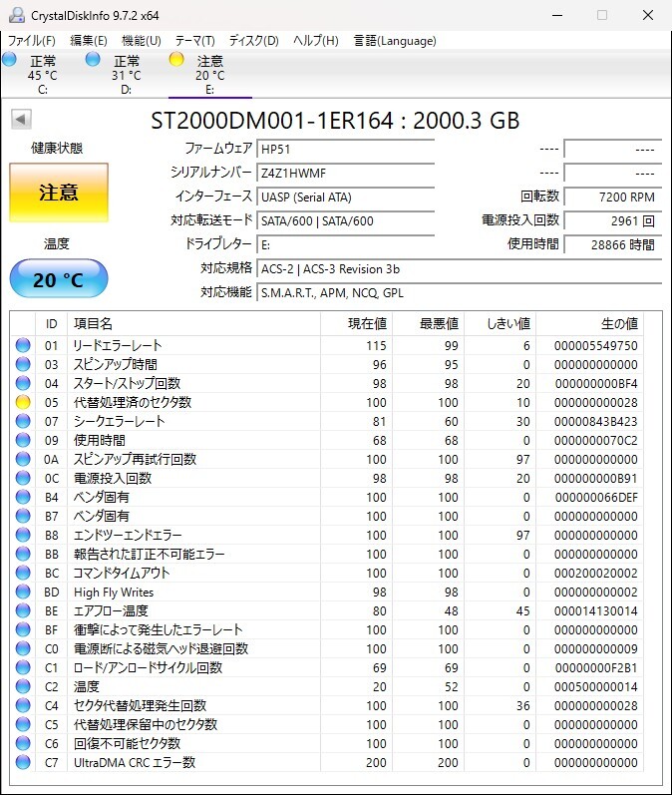Click the yellow 注意 health status button
Image resolution: width=672 pixels, height=795 pixels.
coord(59,193)
